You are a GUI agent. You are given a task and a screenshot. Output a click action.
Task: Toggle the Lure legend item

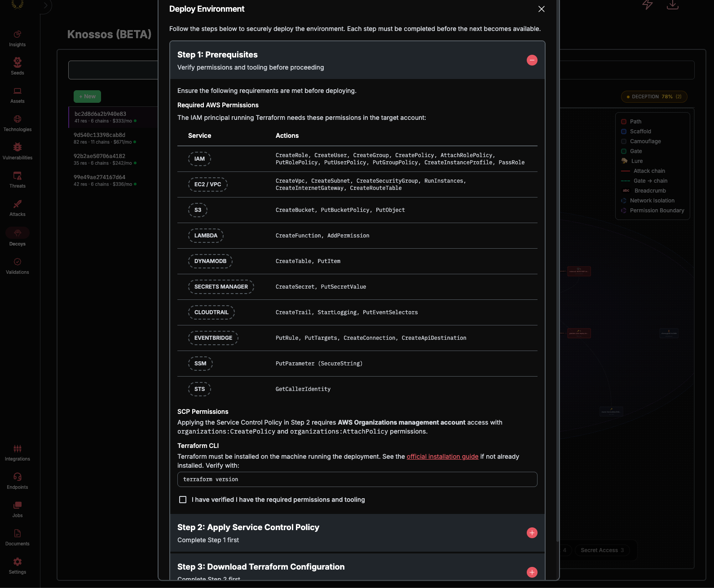click(632, 161)
